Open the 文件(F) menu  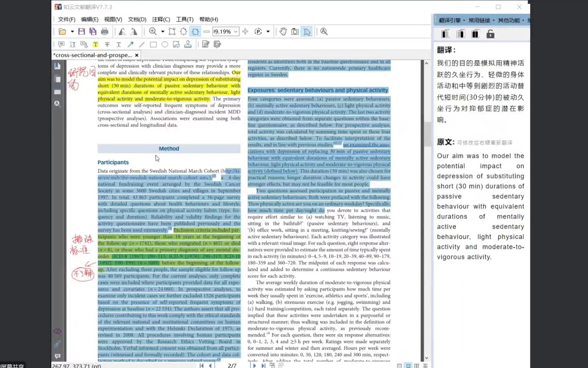tap(67, 19)
